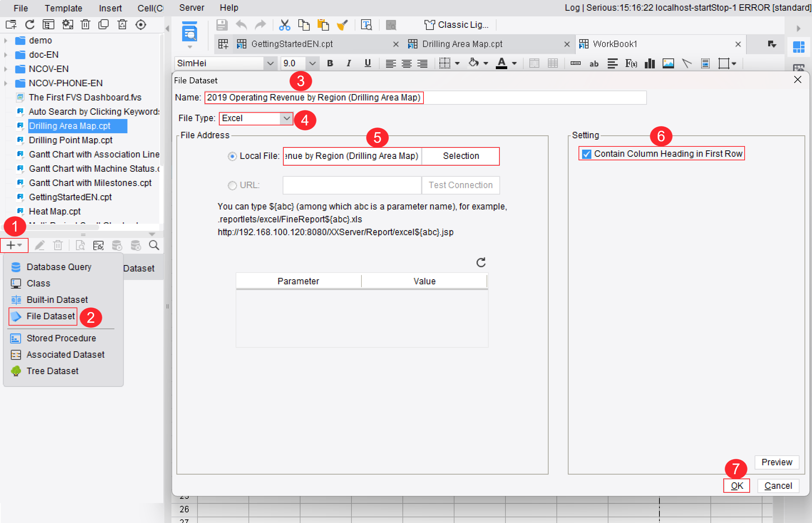Click the add dataset plus button
This screenshot has height=523, width=812.
[14, 245]
